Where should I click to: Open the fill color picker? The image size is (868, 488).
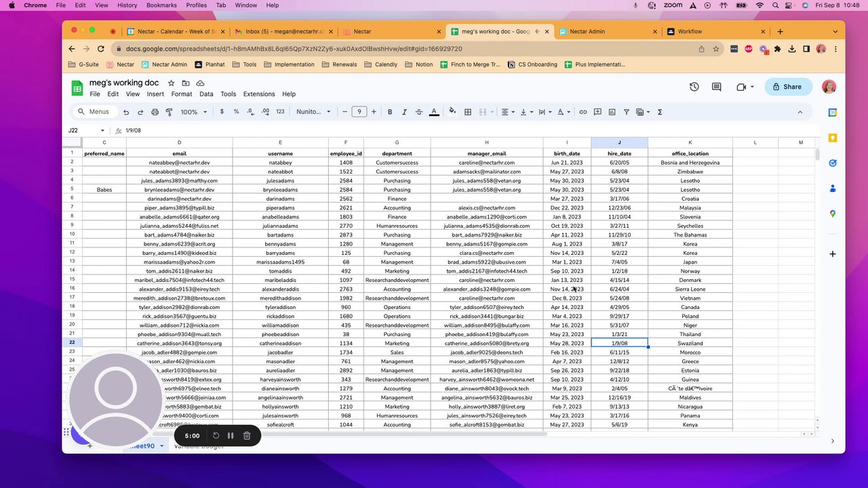point(452,112)
